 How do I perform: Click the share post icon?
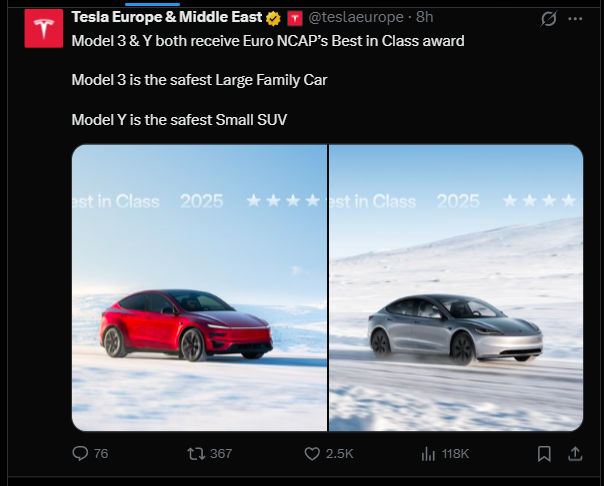point(575,453)
